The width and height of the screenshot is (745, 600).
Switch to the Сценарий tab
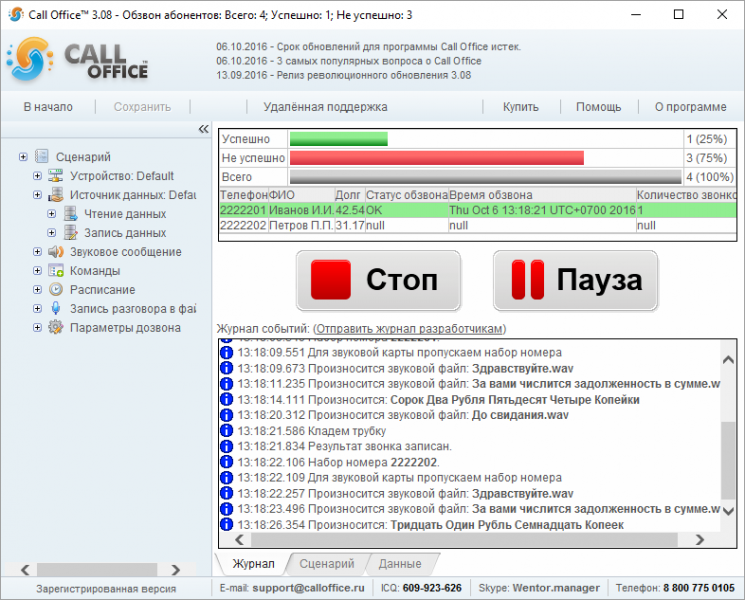pyautogui.click(x=327, y=563)
